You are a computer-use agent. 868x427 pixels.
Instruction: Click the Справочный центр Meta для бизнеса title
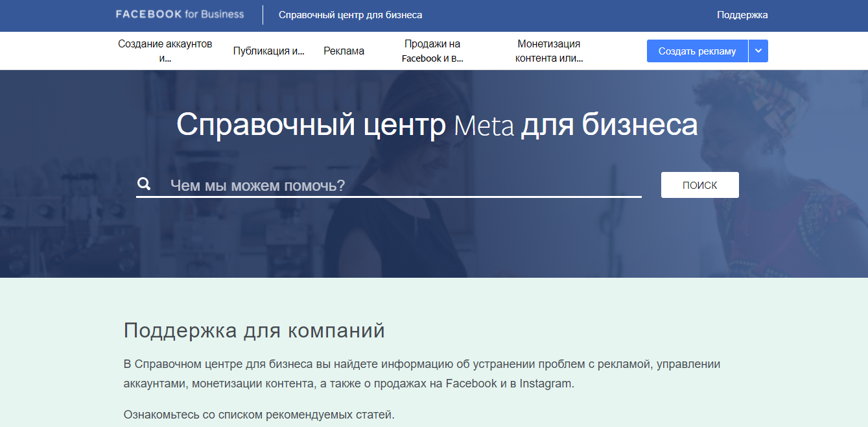(437, 124)
